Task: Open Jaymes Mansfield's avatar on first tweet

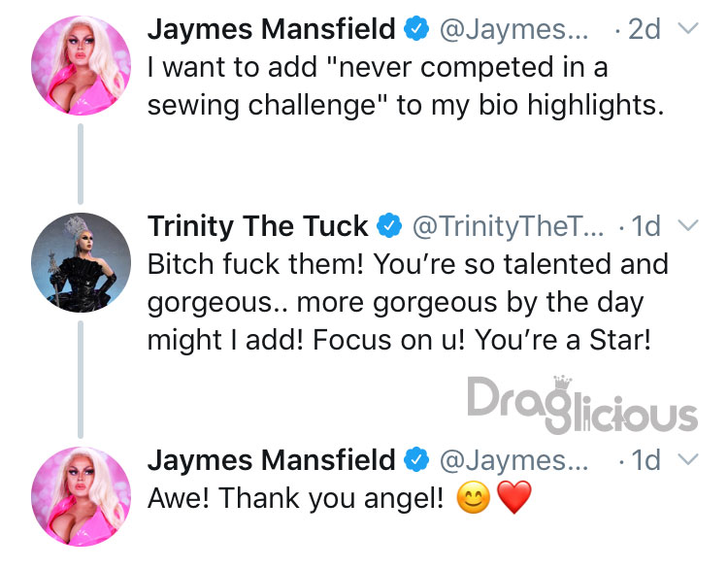Action: tap(81, 65)
